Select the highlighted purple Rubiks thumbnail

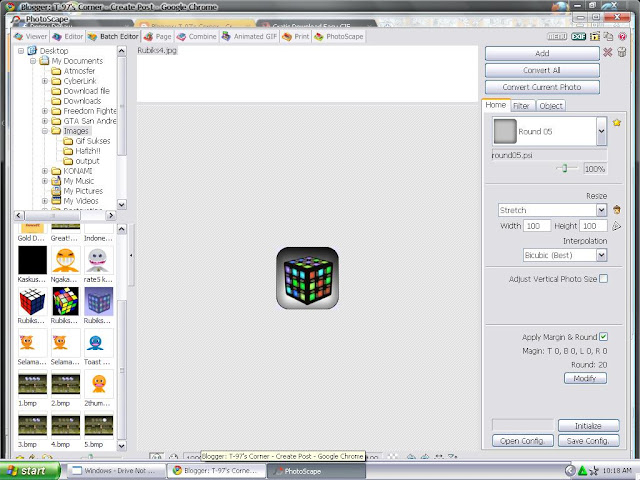99,301
